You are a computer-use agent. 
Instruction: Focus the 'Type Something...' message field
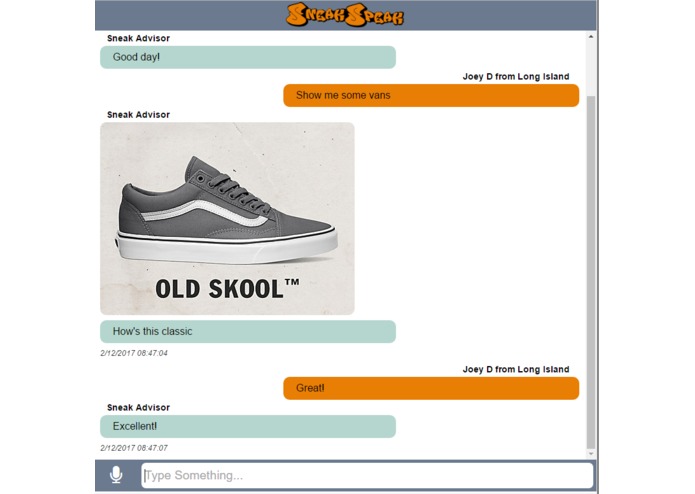coord(367,475)
